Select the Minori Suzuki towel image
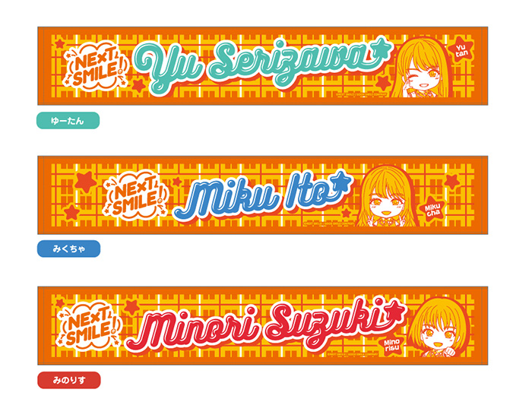Viewport: 532px width, 418px height. 263,326
